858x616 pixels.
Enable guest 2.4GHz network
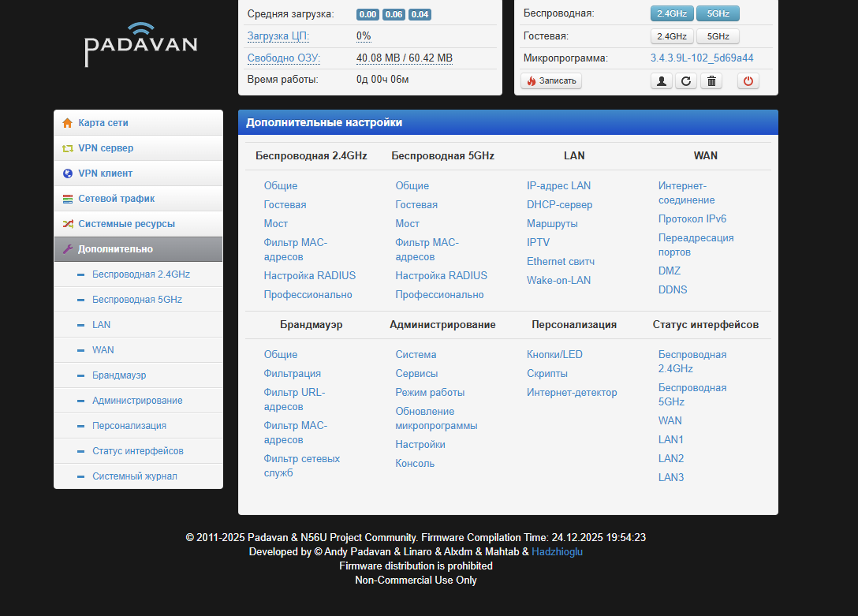[671, 36]
